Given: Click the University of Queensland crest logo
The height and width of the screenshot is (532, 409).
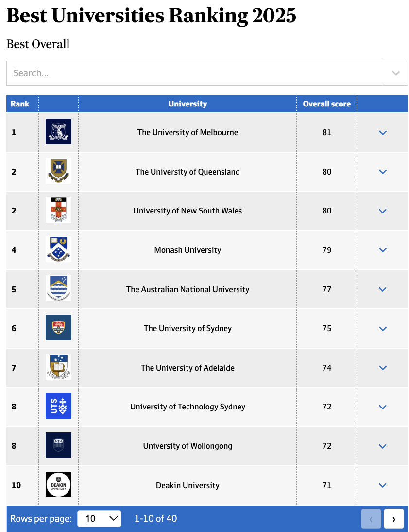Looking at the screenshot, I should 58,171.
